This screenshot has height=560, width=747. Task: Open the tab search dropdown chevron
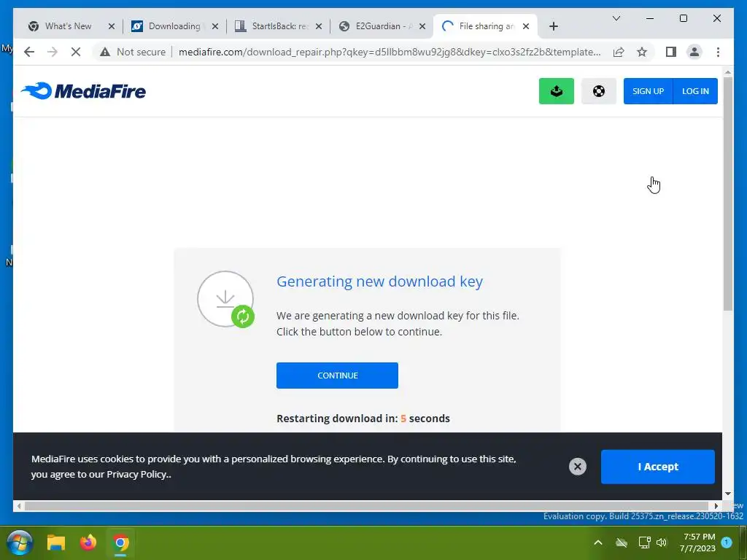(616, 18)
